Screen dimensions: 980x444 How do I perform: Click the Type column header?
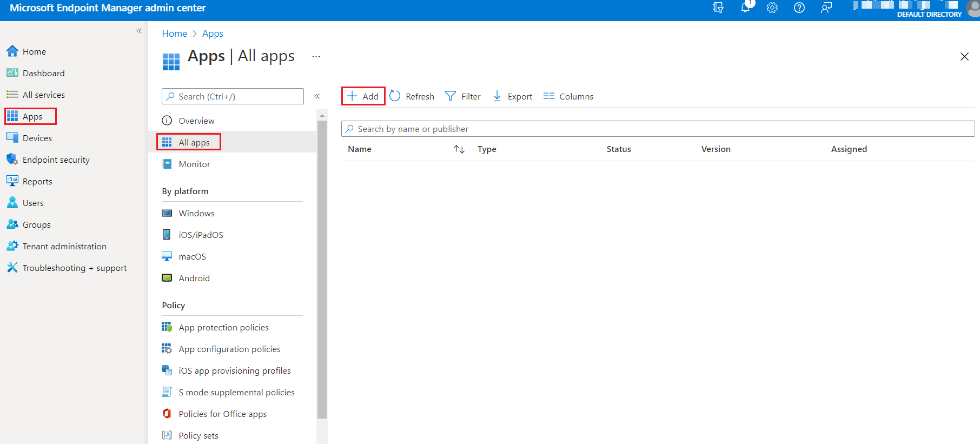[487, 149]
